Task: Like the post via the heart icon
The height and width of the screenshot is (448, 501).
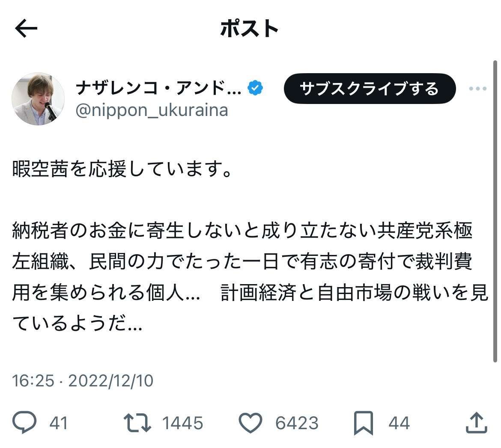Action: tap(250, 424)
